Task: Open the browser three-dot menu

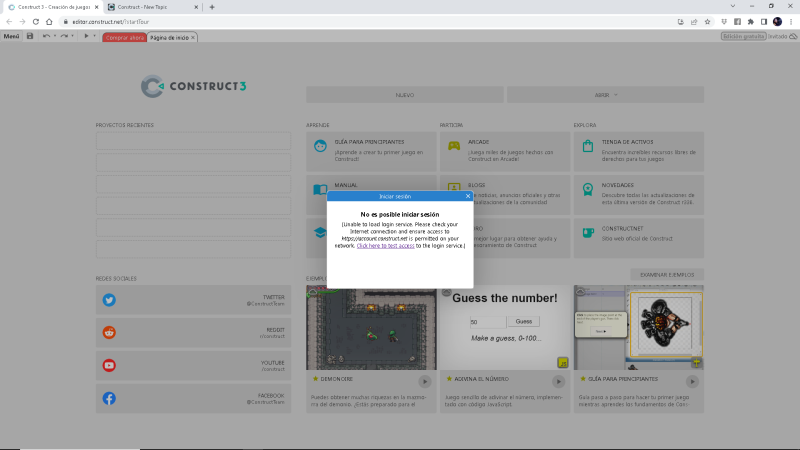Action: tap(791, 22)
